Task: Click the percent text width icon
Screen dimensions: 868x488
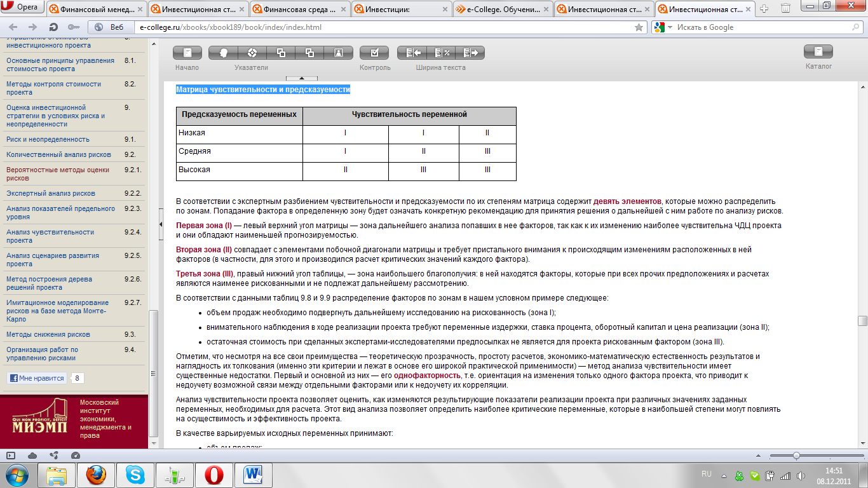Action: pos(440,53)
